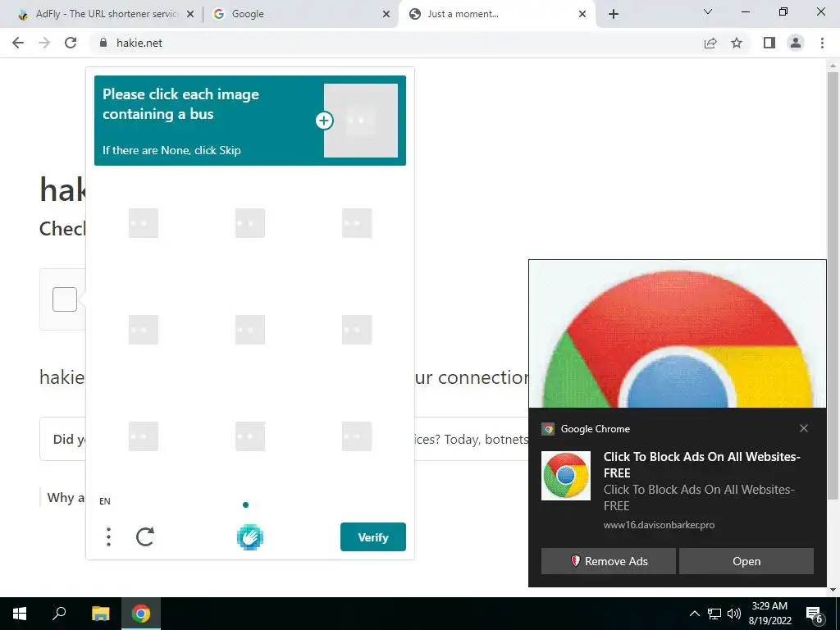
Task: Click the browser forward arrow
Action: [44, 43]
